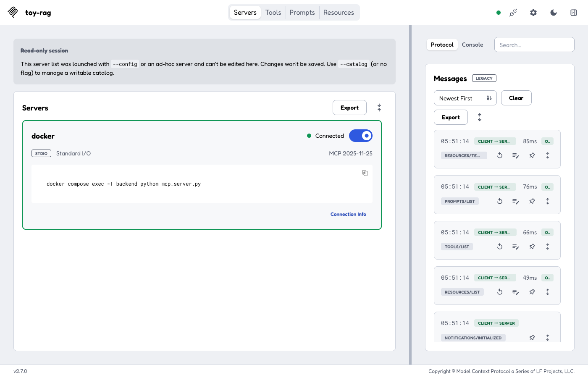Expand the NOTIFICATIONS/INITIALIZED message

point(548,338)
